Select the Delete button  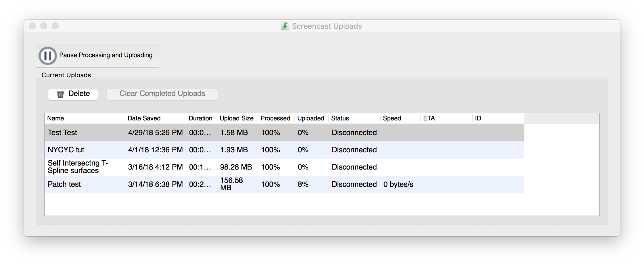[x=73, y=94]
